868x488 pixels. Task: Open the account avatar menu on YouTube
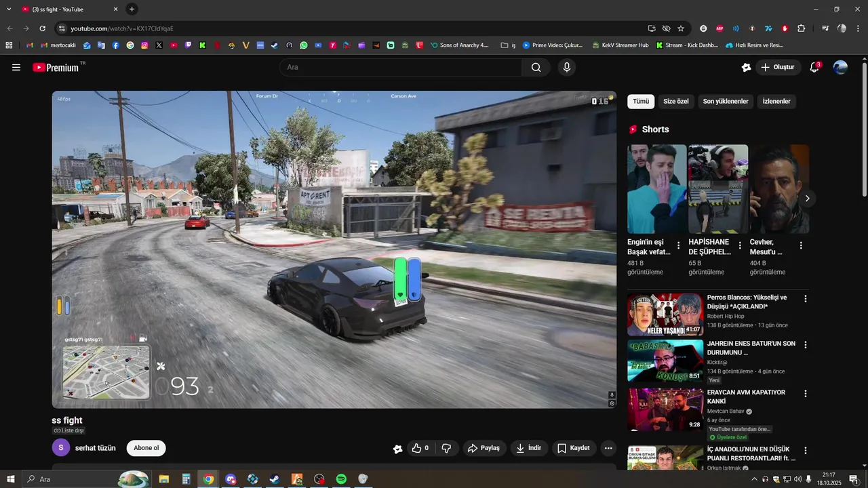(x=840, y=67)
